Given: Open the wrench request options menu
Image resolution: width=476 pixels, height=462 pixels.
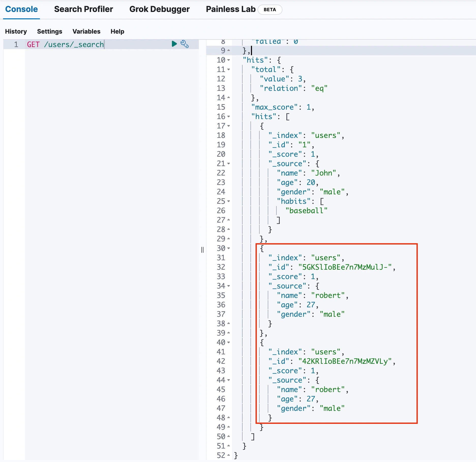Looking at the screenshot, I should [x=185, y=44].
